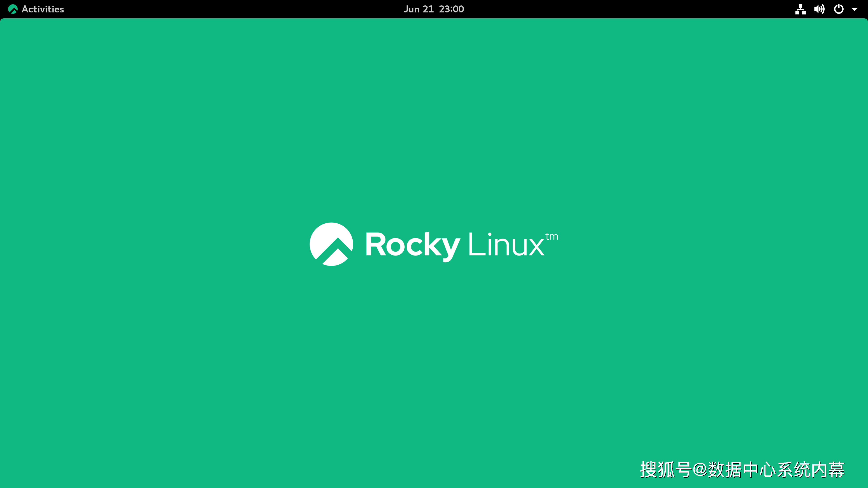The image size is (868, 488).
Task: Expand the top-right quick settings dropdown
Action: (x=855, y=9)
